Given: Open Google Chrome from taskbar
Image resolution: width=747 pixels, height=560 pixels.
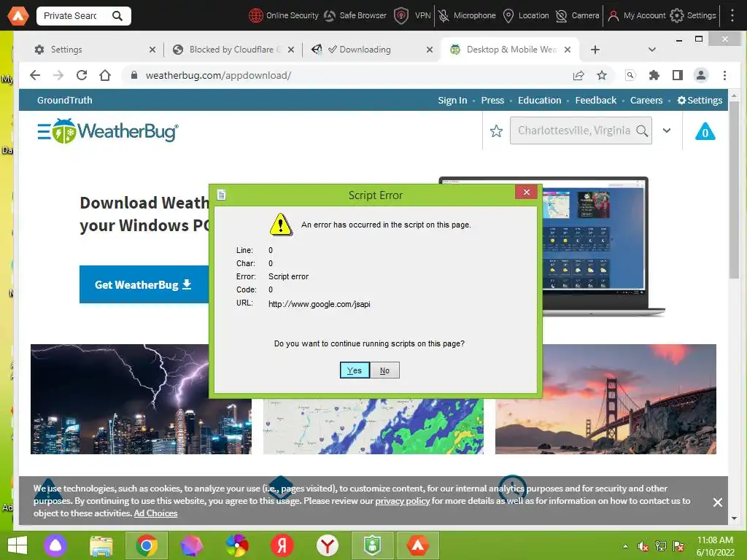Looking at the screenshot, I should click(147, 545).
